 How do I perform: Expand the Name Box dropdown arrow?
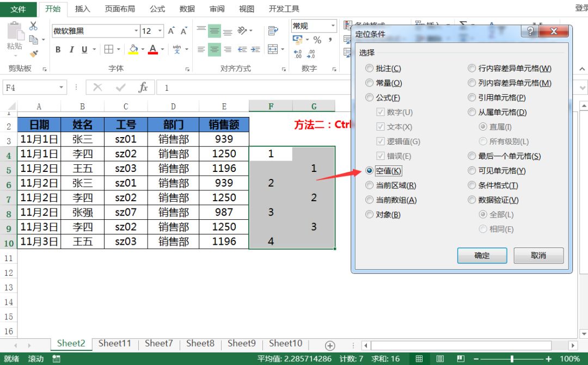pyautogui.click(x=61, y=88)
